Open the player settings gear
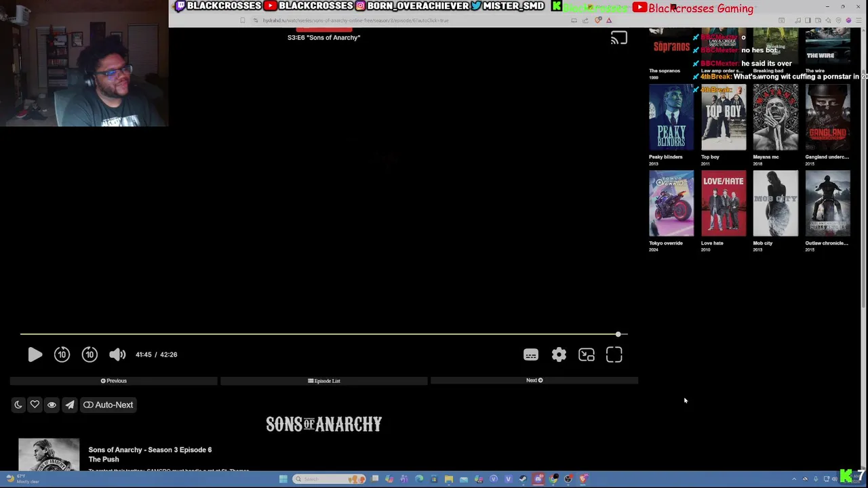The height and width of the screenshot is (488, 868). [559, 354]
